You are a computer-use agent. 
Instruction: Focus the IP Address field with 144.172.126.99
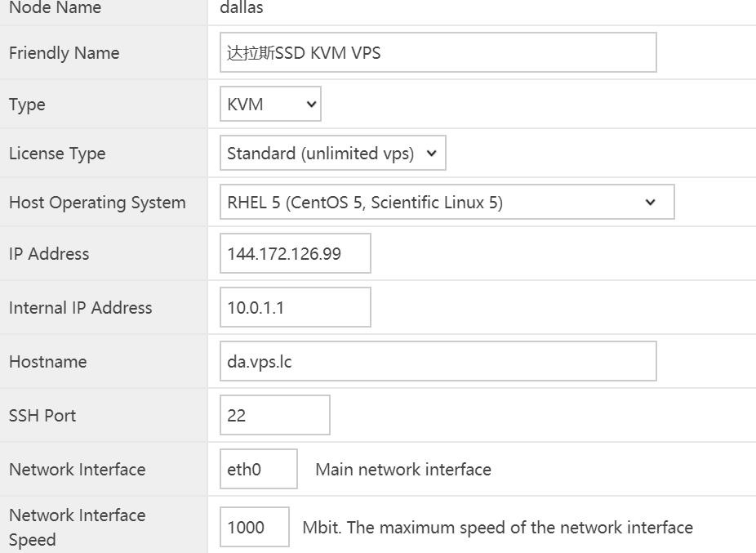[295, 254]
